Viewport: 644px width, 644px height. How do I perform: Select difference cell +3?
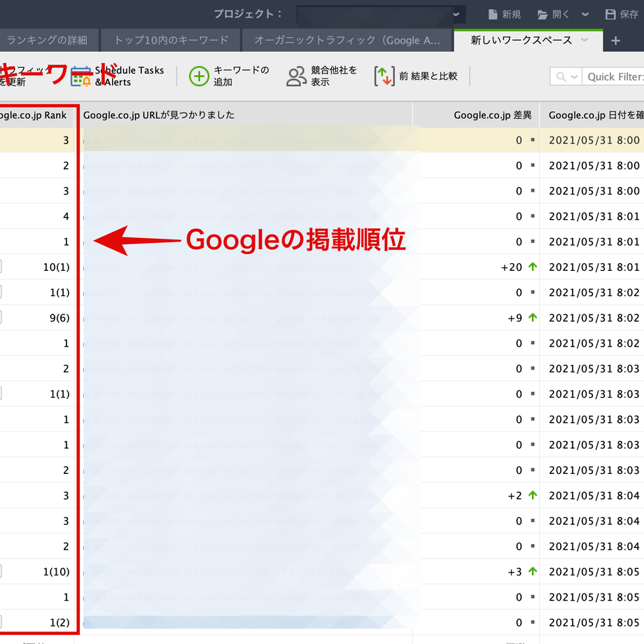(x=515, y=572)
